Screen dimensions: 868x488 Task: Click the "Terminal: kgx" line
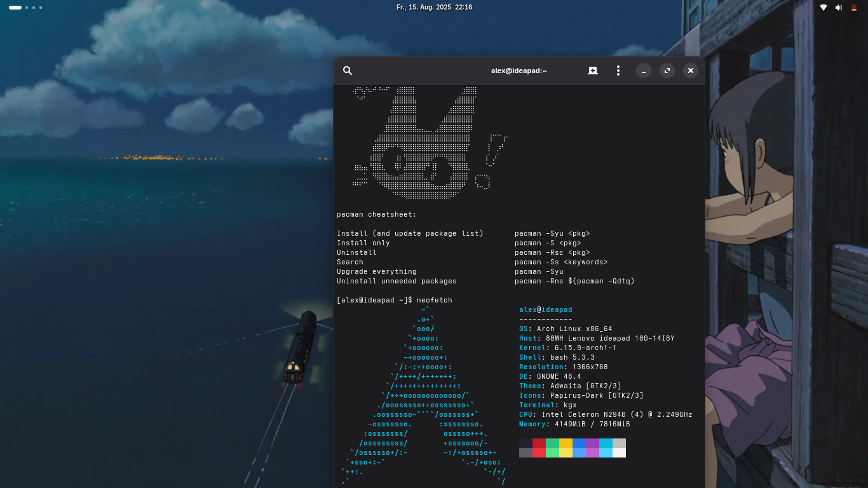point(548,405)
